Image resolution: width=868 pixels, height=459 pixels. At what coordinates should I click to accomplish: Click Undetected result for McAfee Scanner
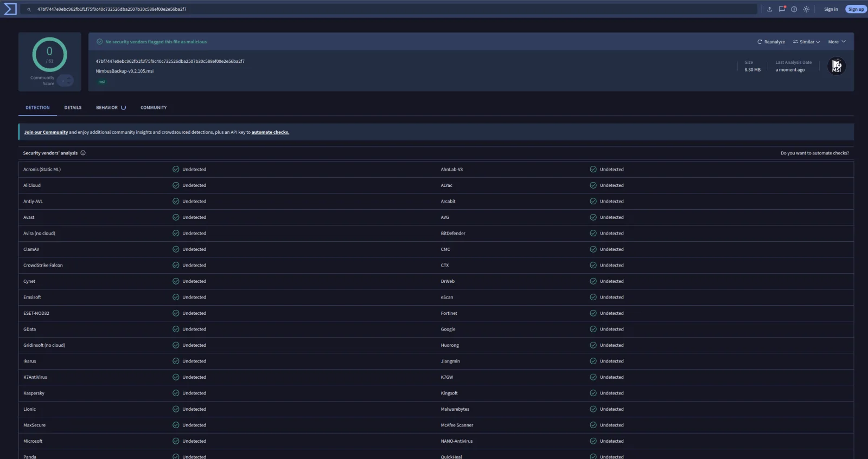coord(611,425)
